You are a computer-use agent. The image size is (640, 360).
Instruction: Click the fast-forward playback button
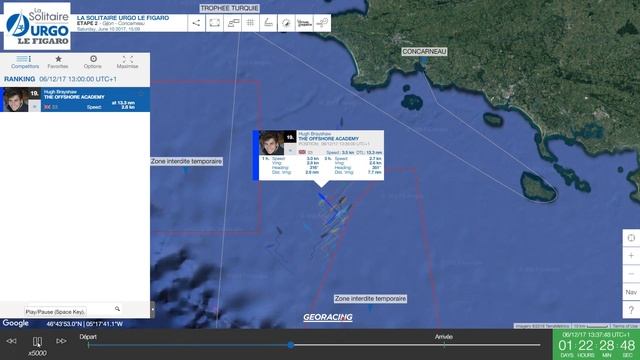62,341
